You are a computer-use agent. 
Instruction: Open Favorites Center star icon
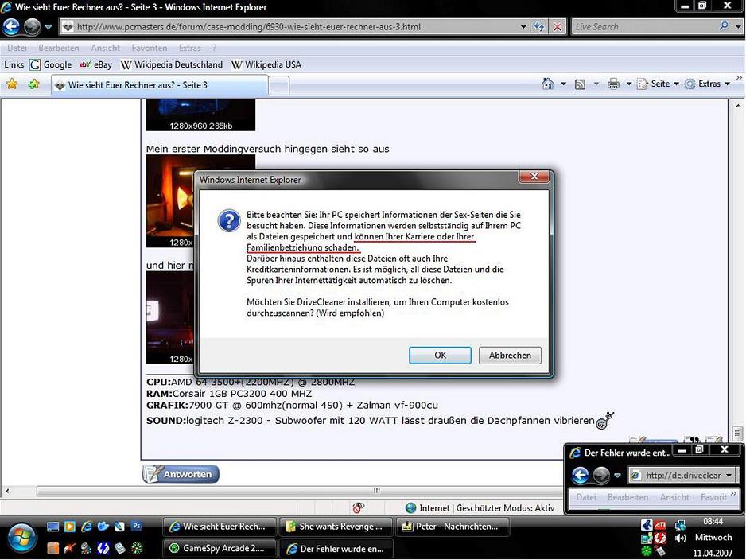point(12,84)
